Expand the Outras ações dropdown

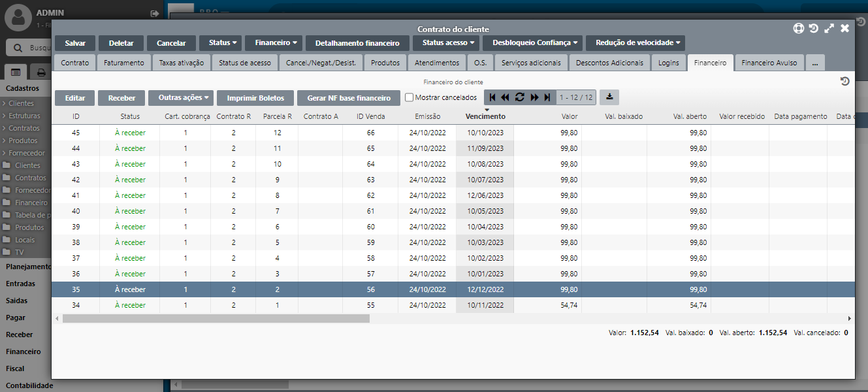tap(181, 98)
